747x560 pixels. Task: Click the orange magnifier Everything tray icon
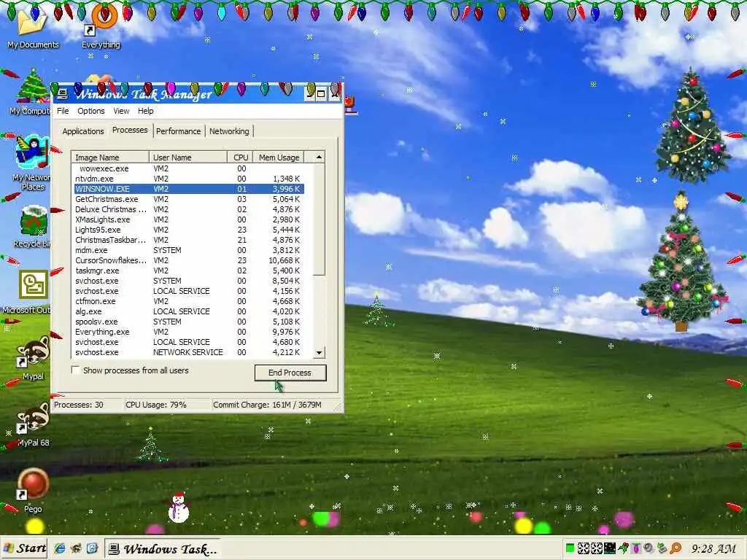(x=675, y=548)
